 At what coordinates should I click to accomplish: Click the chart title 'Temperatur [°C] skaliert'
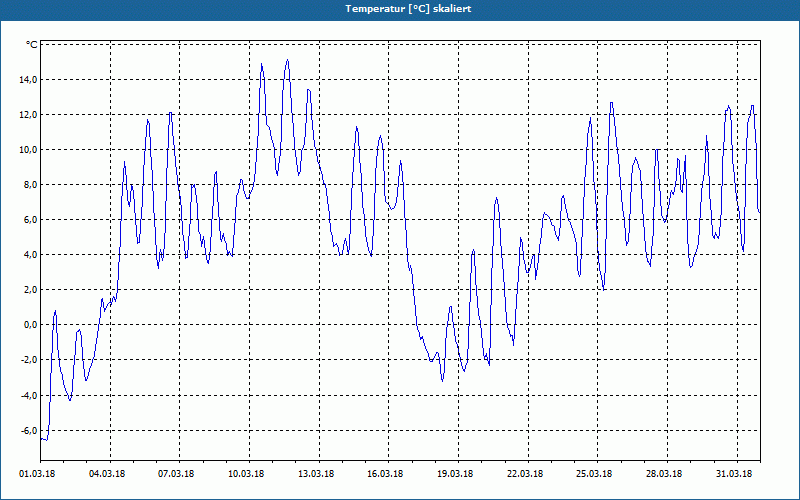pos(408,9)
